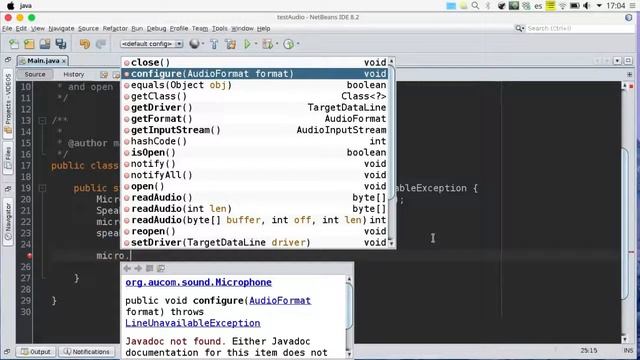Click the New Project toolbar icon
640x360 pixels.
pyautogui.click(x=29, y=44)
